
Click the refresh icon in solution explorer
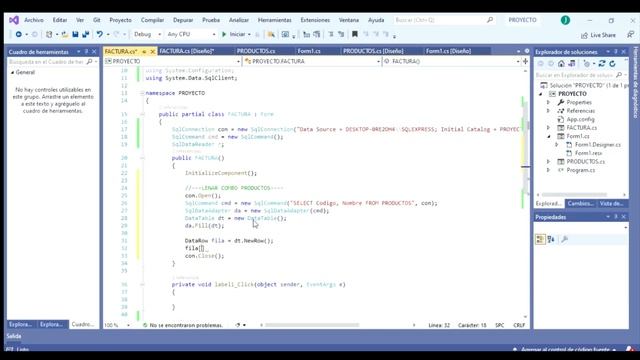click(612, 64)
